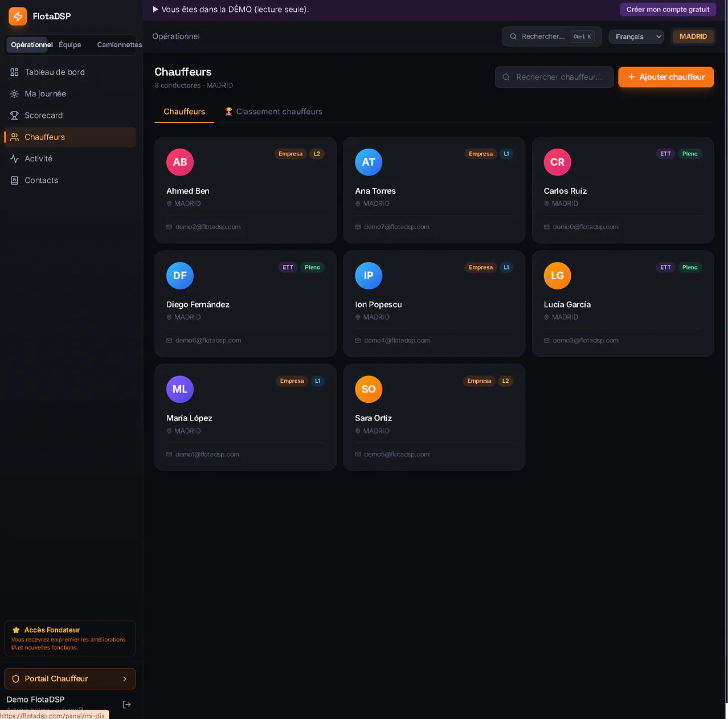
Task: Click the Scorecard trophy icon
Action: (14, 116)
